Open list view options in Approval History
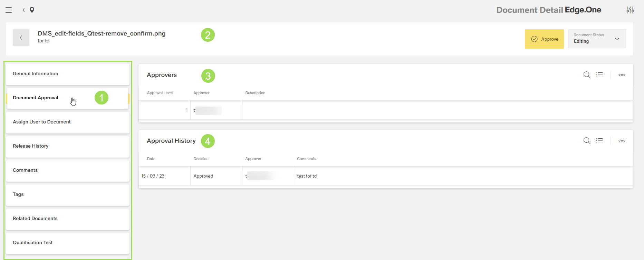Viewport: 644px width, 260px height. [x=599, y=141]
